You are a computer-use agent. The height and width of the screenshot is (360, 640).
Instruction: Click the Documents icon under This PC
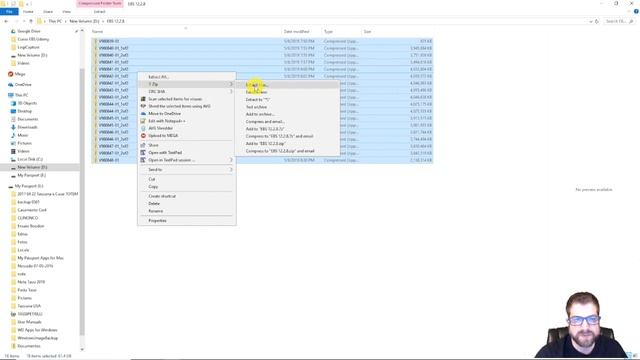pyautogui.click(x=13, y=119)
